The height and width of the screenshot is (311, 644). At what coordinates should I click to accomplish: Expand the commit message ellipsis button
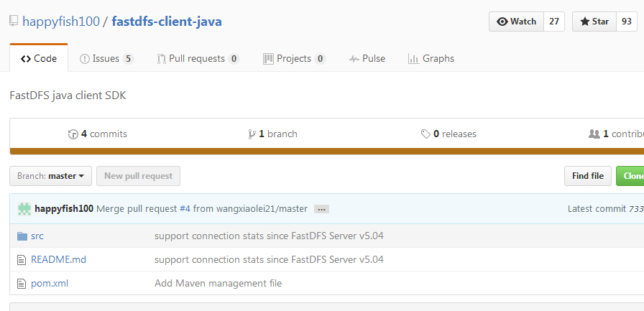click(x=321, y=209)
